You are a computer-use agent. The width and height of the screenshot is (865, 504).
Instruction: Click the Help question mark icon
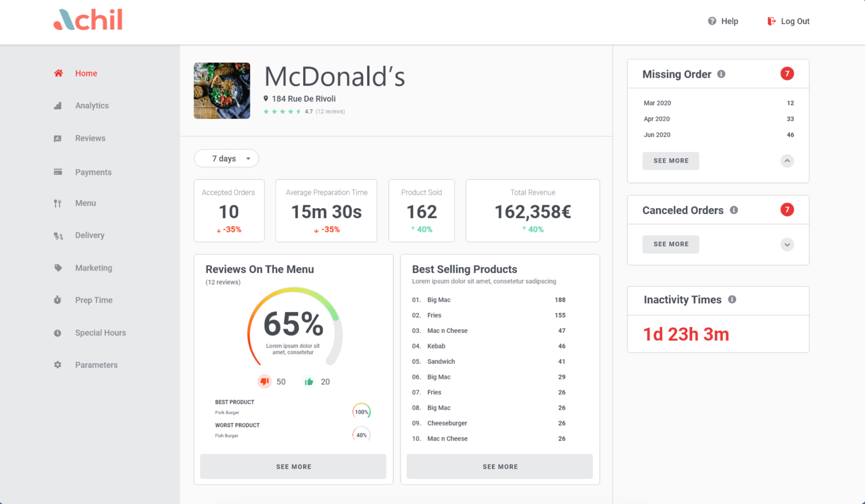point(712,21)
